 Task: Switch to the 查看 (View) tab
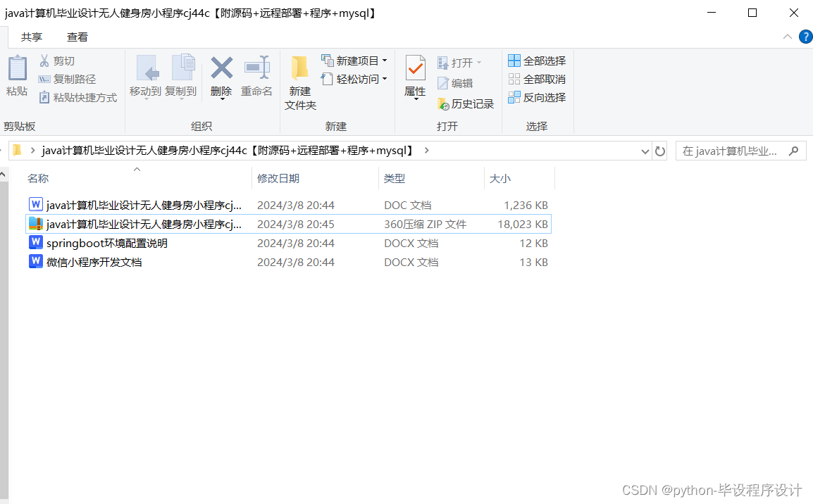coord(77,37)
